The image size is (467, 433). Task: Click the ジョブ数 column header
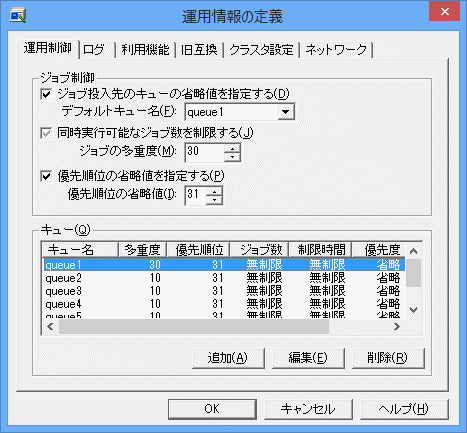coord(260,250)
